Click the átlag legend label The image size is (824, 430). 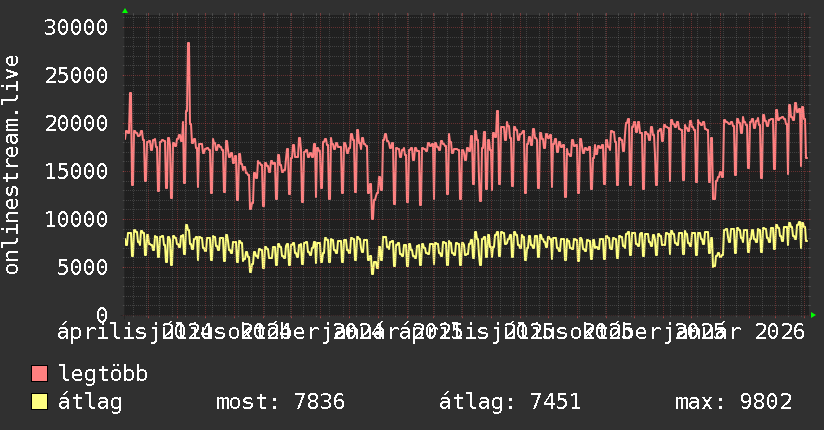tap(90, 402)
